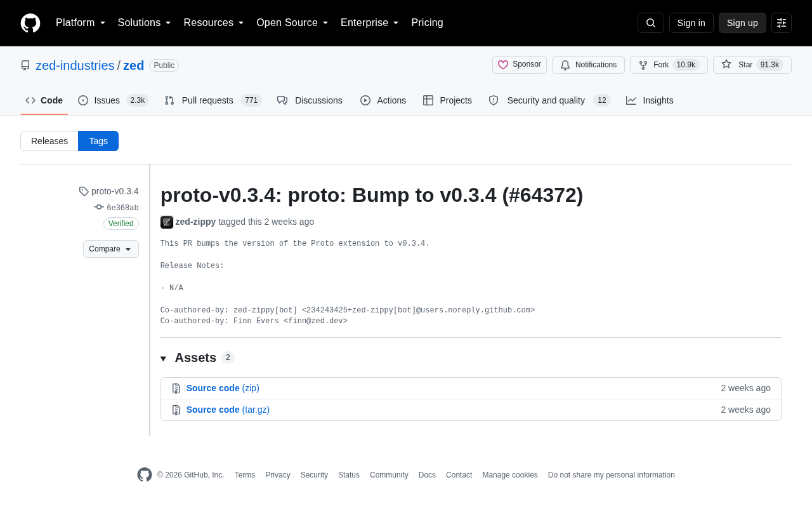Expand the Platform menu
Screen dimensions: 812x508
click(x=81, y=23)
